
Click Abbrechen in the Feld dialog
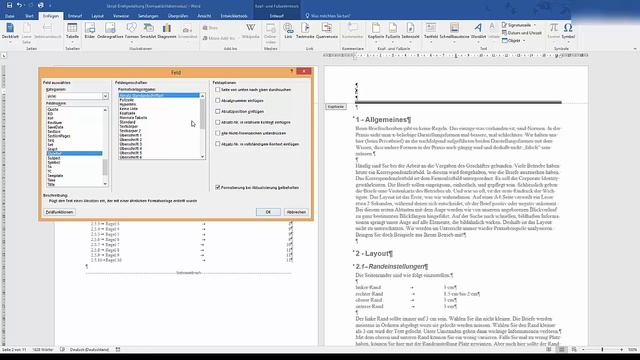pyautogui.click(x=296, y=212)
